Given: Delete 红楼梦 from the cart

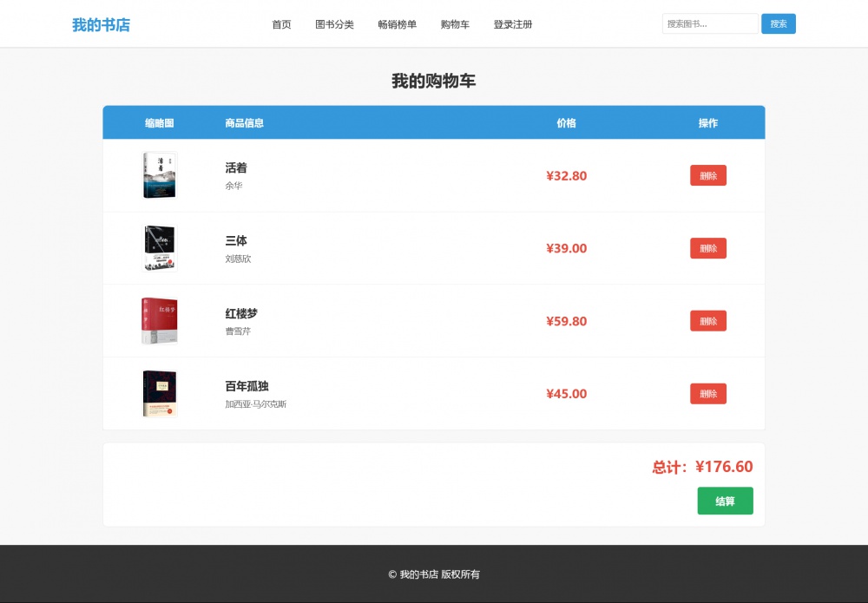Looking at the screenshot, I should click(x=707, y=321).
